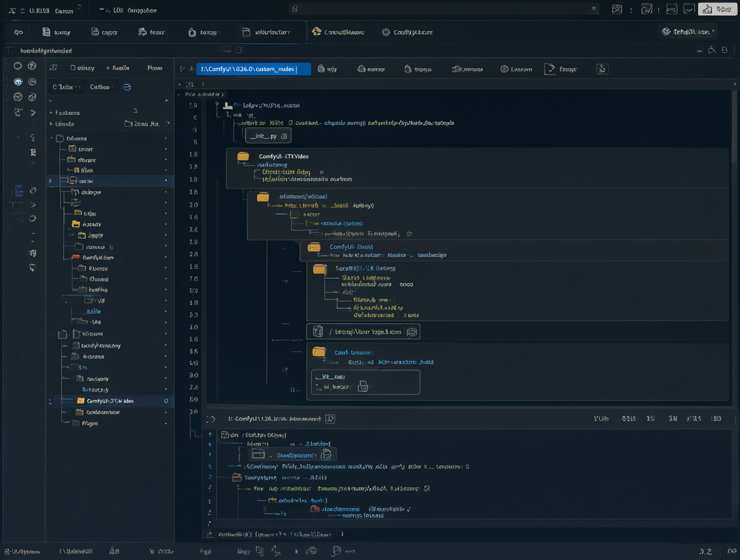Click the copy icon ending the boxed path row
Viewport: 740px width, 560px height.
point(412,332)
